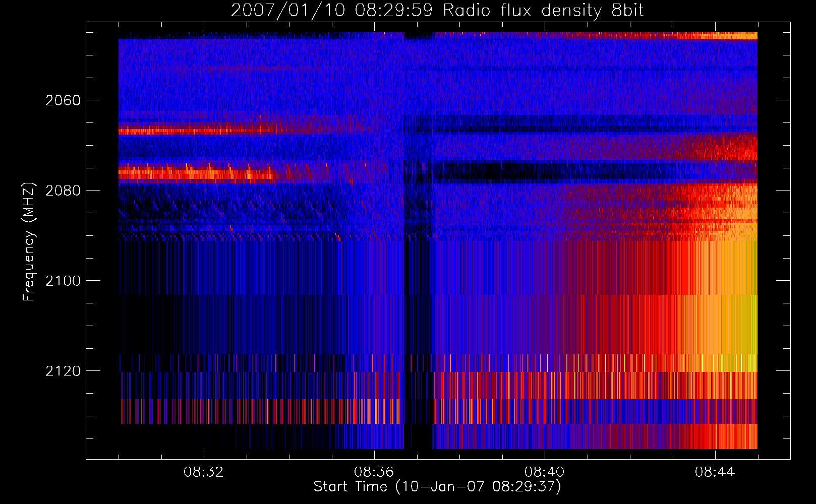
Task: Select the 2080 frequency axis label
Action: [63, 191]
